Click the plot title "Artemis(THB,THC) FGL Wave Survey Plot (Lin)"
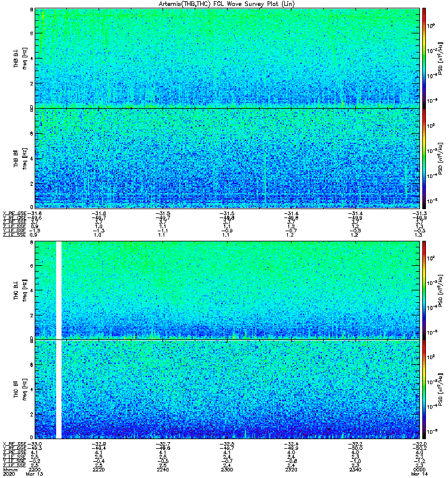The height and width of the screenshot is (478, 448). [x=226, y=4]
